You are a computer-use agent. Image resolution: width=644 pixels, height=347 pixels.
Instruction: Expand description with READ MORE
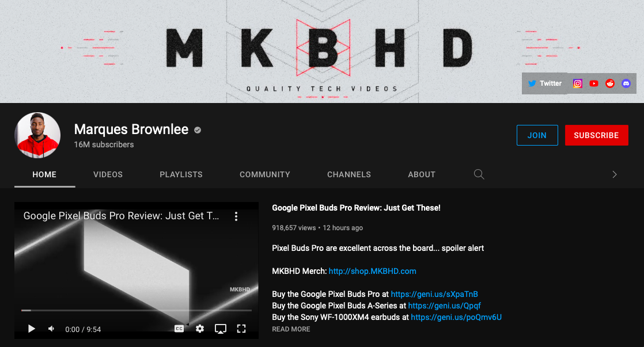[291, 329]
